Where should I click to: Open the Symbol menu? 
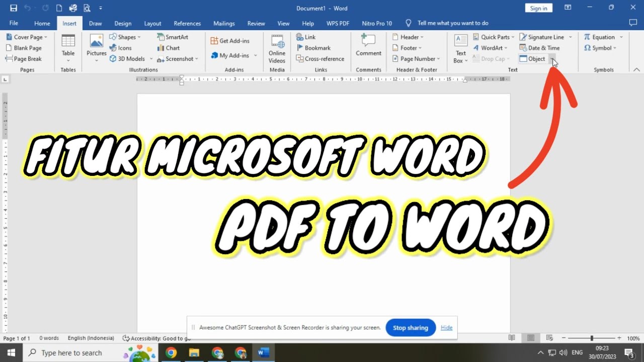click(x=600, y=48)
